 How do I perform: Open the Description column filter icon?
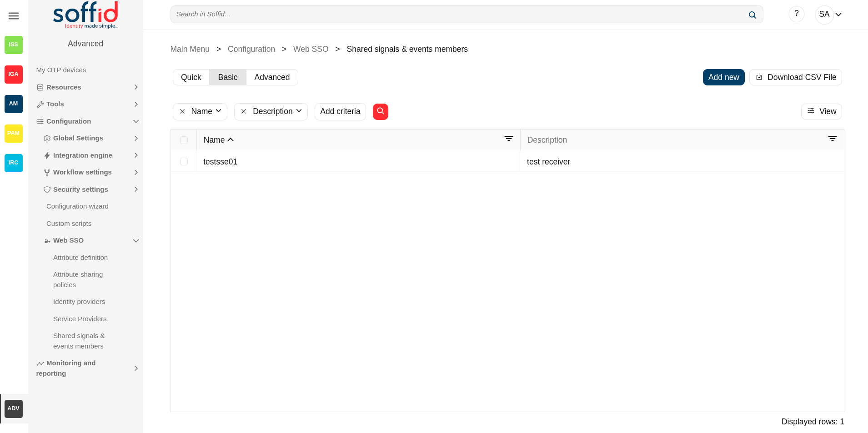(x=833, y=139)
